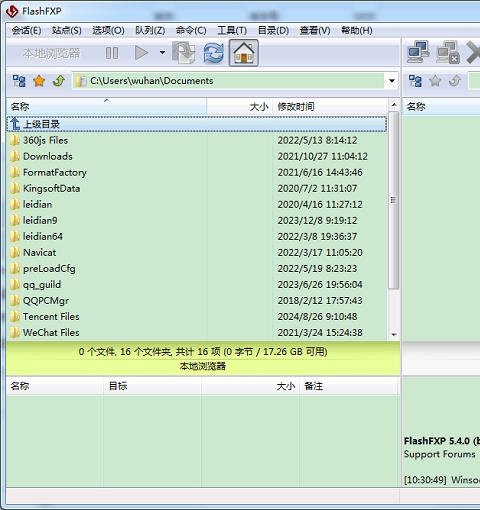Select the leidian64 folder
The width and height of the screenshot is (480, 510).
point(197,236)
